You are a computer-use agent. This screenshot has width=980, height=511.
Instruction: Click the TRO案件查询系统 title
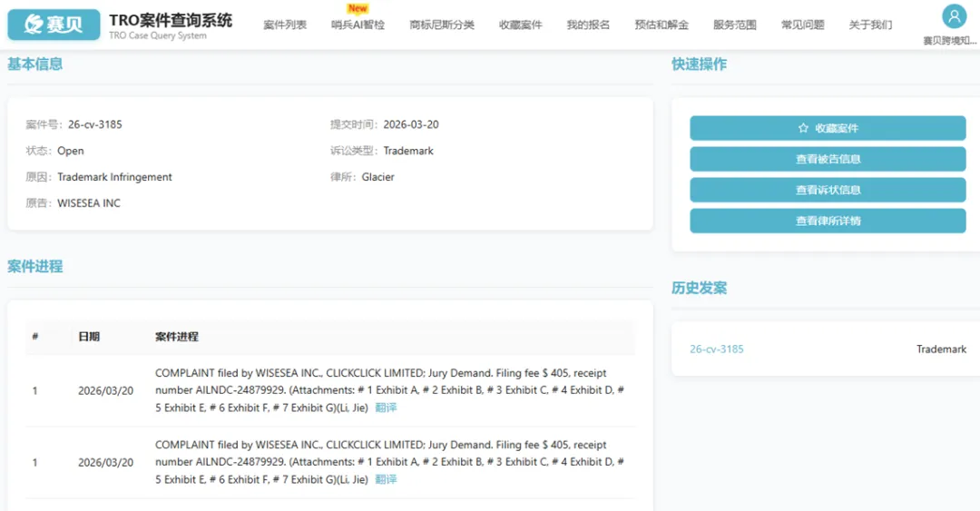point(171,20)
